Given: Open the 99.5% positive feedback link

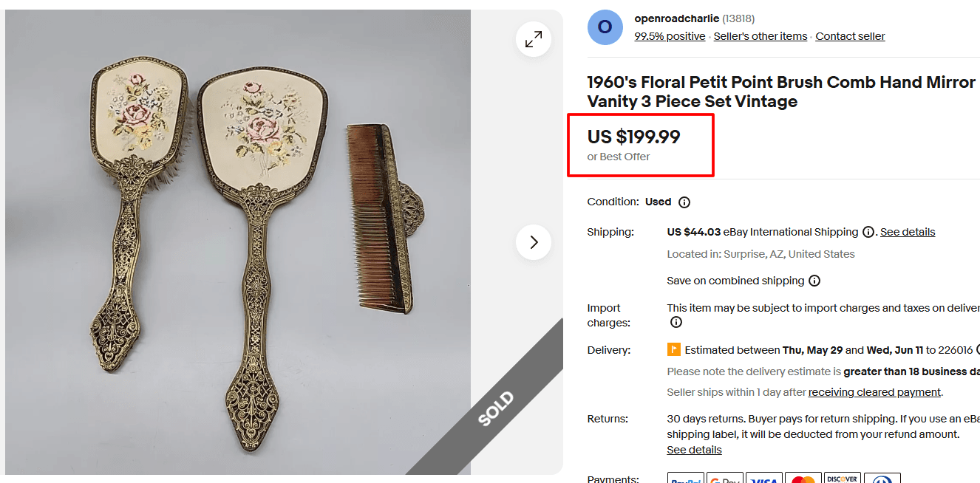Looking at the screenshot, I should coord(670,35).
